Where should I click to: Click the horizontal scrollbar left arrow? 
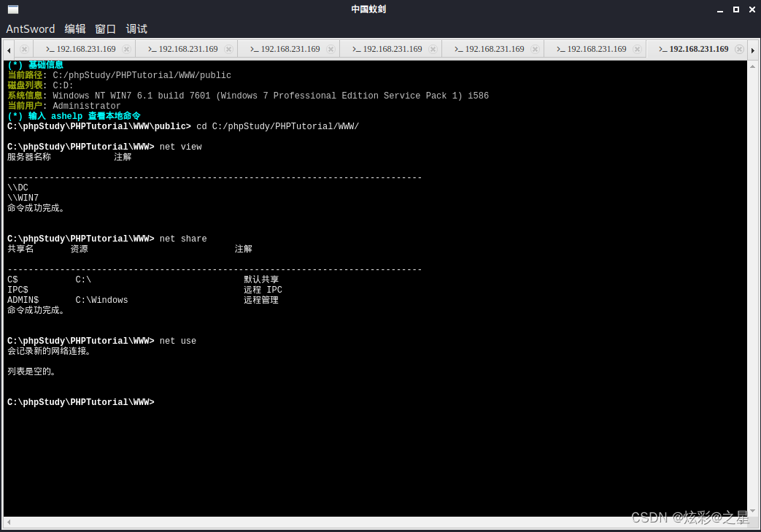tap(8, 523)
